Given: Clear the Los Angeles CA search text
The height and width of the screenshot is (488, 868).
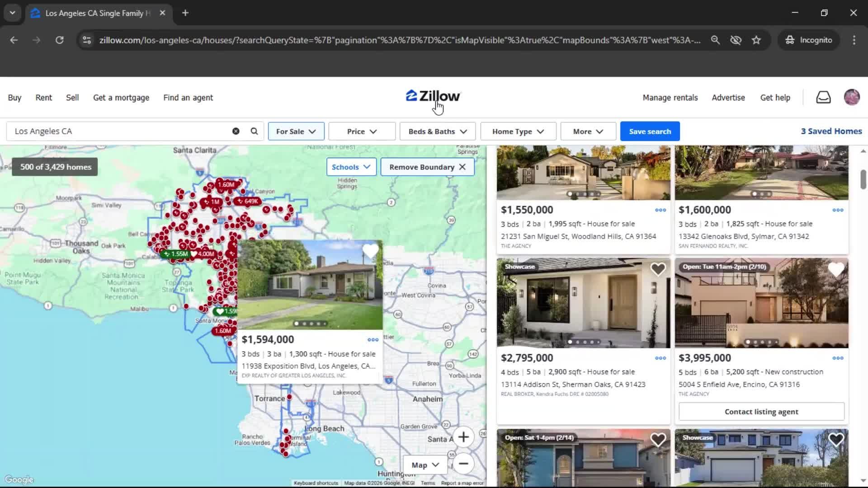Looking at the screenshot, I should 236,131.
